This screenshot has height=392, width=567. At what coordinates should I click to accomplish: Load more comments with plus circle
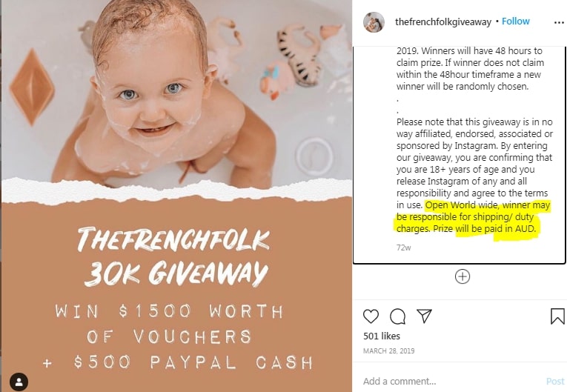462,276
